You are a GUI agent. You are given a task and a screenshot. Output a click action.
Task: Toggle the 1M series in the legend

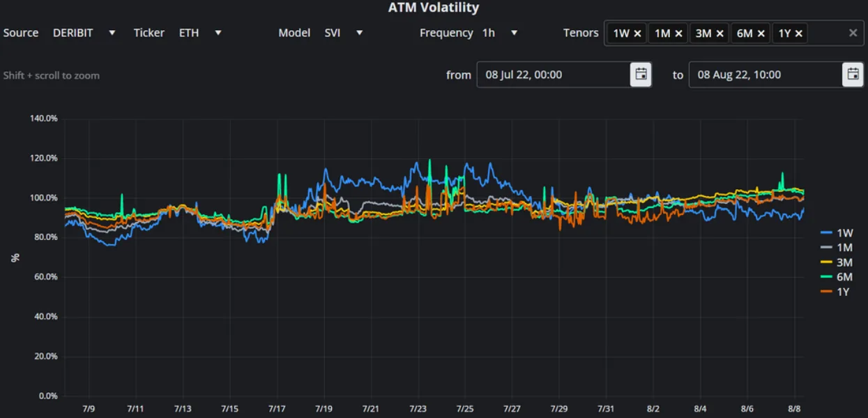837,248
